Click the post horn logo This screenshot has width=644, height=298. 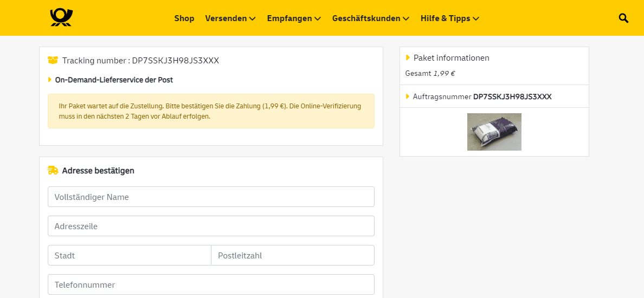point(61,18)
